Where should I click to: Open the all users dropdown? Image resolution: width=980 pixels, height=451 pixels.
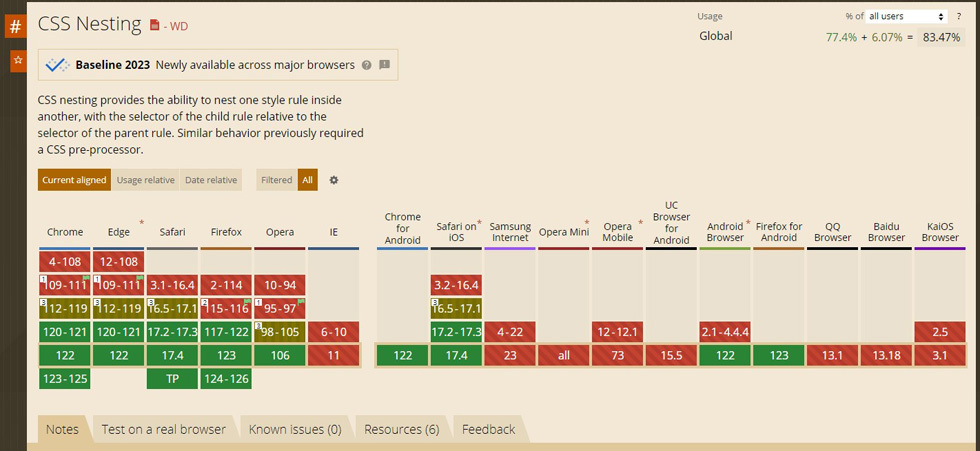tap(907, 16)
